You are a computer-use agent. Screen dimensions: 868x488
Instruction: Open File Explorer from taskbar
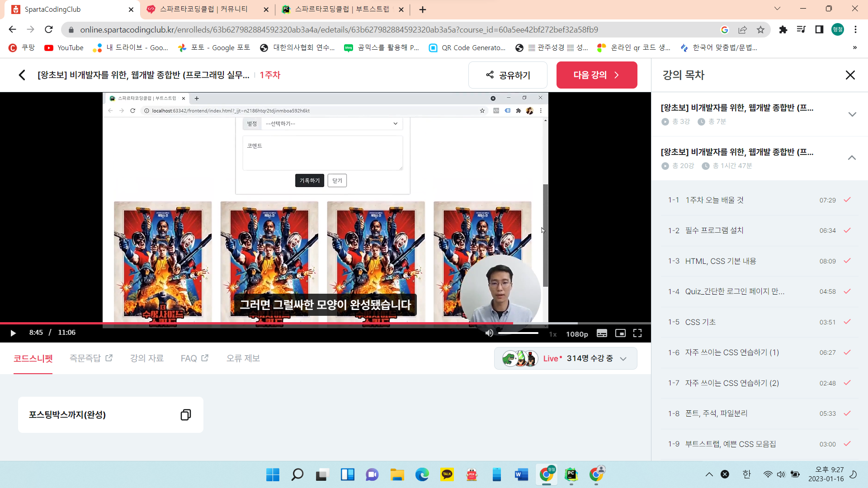[397, 474]
